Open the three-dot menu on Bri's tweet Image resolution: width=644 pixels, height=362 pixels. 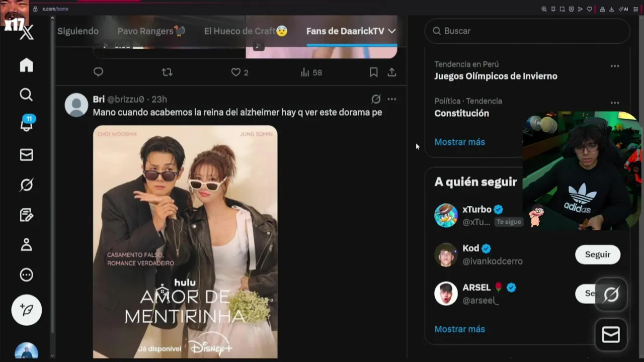(392, 99)
